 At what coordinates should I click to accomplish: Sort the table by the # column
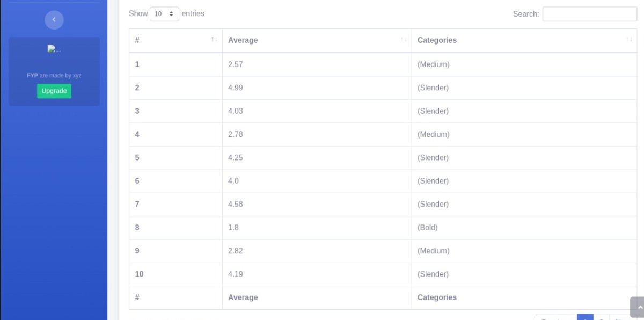click(x=175, y=40)
